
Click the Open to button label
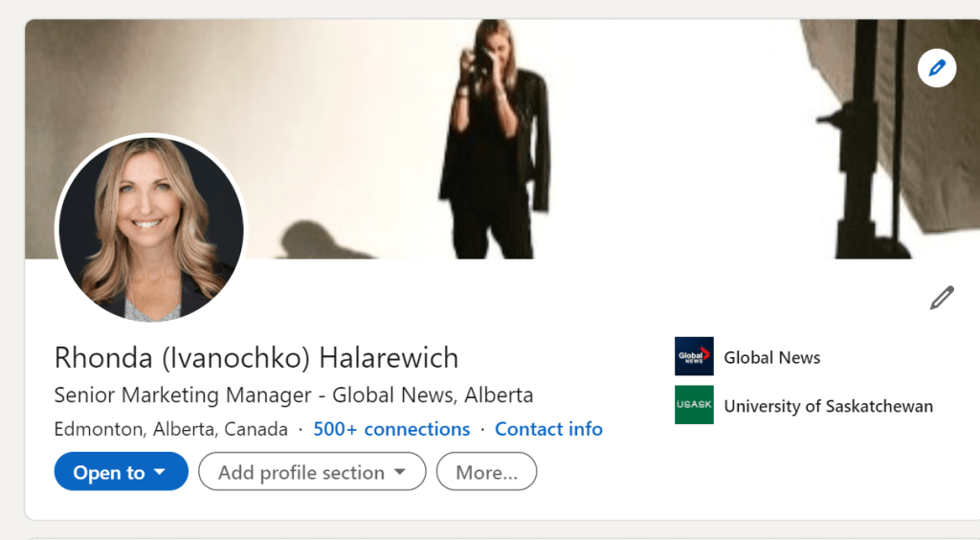point(109,472)
